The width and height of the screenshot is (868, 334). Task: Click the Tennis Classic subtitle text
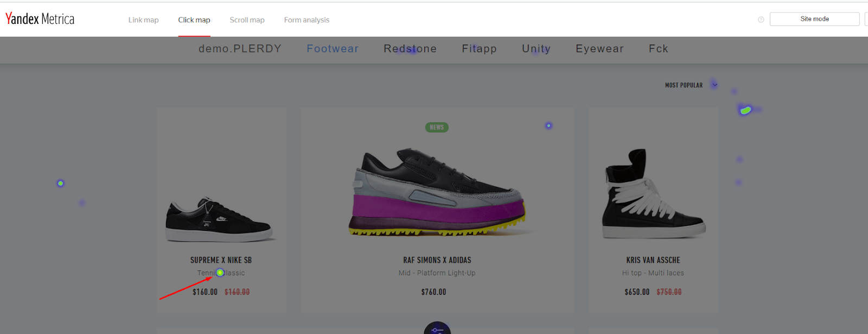click(x=221, y=273)
